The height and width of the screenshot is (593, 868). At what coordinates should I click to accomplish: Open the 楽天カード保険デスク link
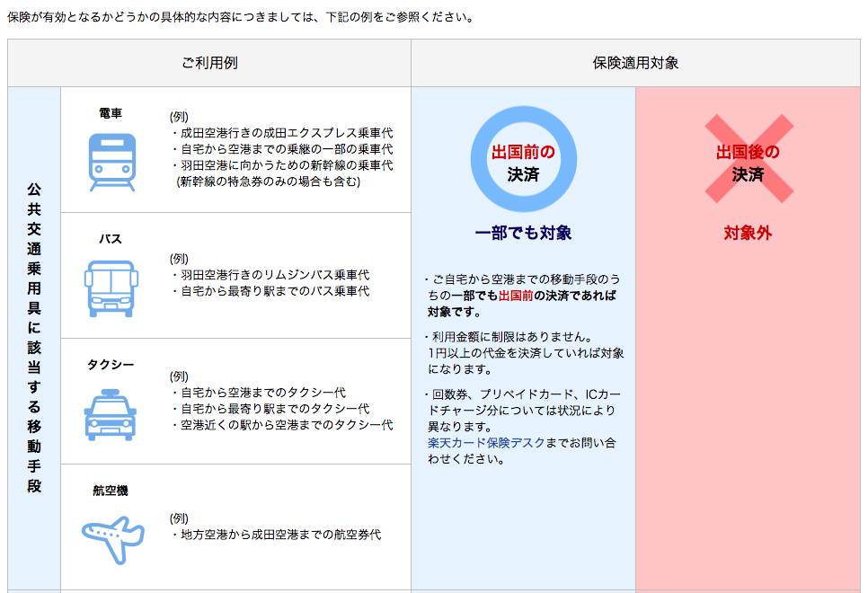[x=486, y=443]
